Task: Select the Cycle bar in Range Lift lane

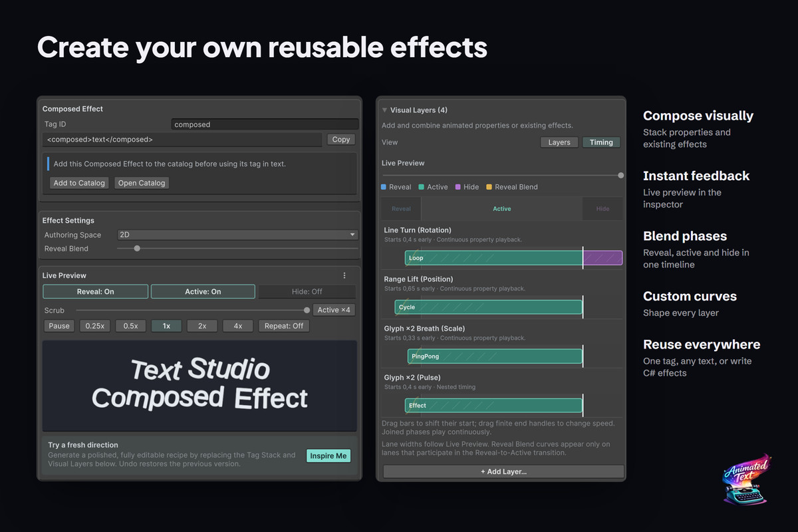Action: pos(488,307)
